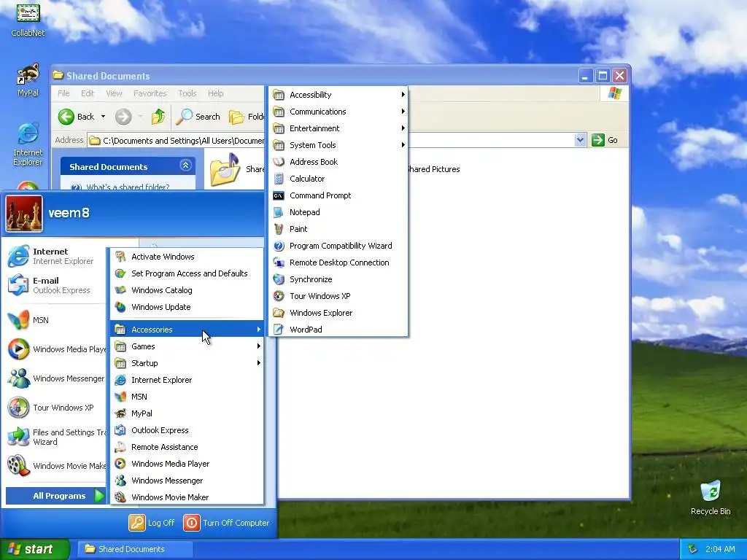747x560 pixels.
Task: Select Shared Documents taskbar button
Action: 135,549
